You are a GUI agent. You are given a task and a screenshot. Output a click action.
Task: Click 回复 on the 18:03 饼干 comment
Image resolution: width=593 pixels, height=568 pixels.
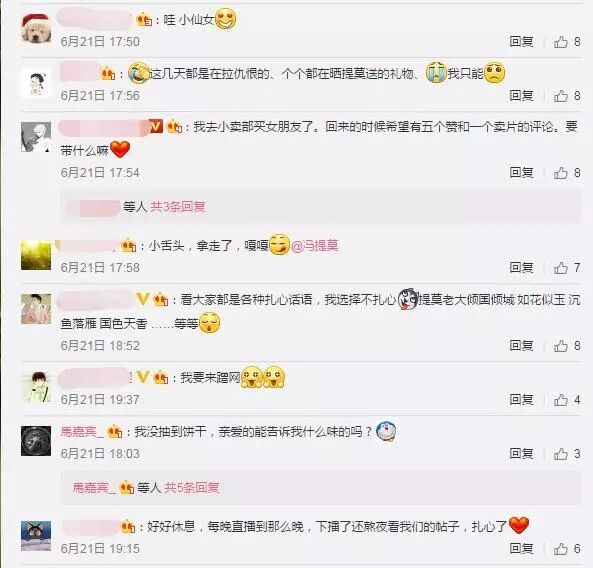click(521, 454)
